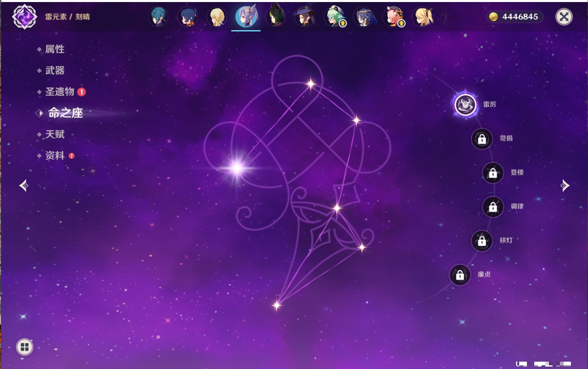Viewport: 588px width, 369px height.
Task: Click the topmost star of the constellation
Action: pos(311,84)
